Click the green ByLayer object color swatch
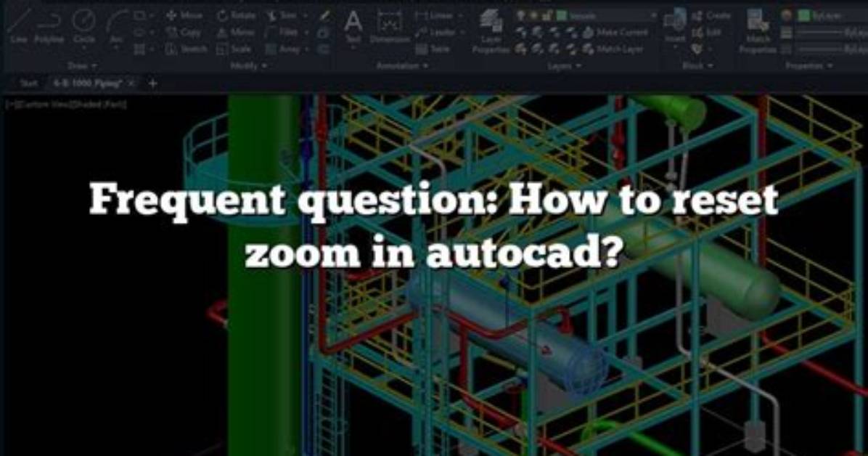The image size is (868, 456). 803,16
